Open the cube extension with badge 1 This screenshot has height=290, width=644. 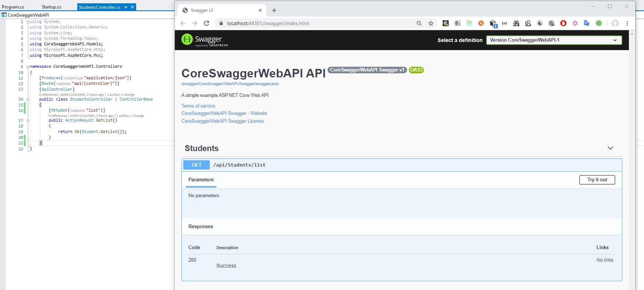pyautogui.click(x=493, y=24)
